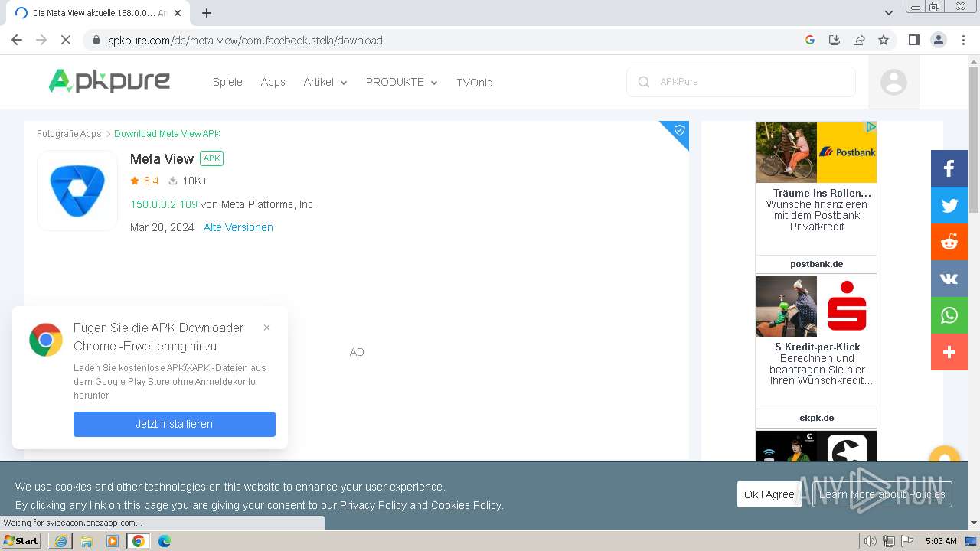
Task: Close the APK Downloader extension popup
Action: pyautogui.click(x=266, y=328)
